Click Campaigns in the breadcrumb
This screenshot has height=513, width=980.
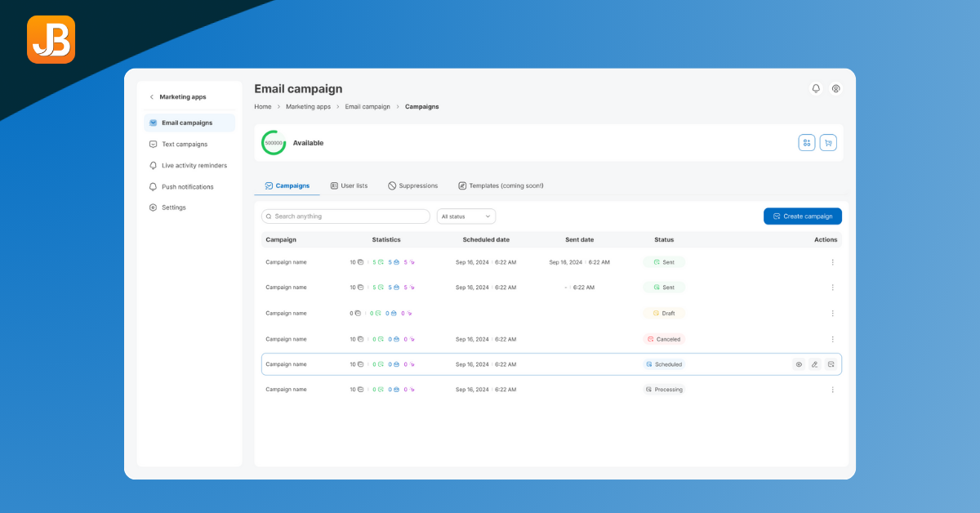point(421,107)
